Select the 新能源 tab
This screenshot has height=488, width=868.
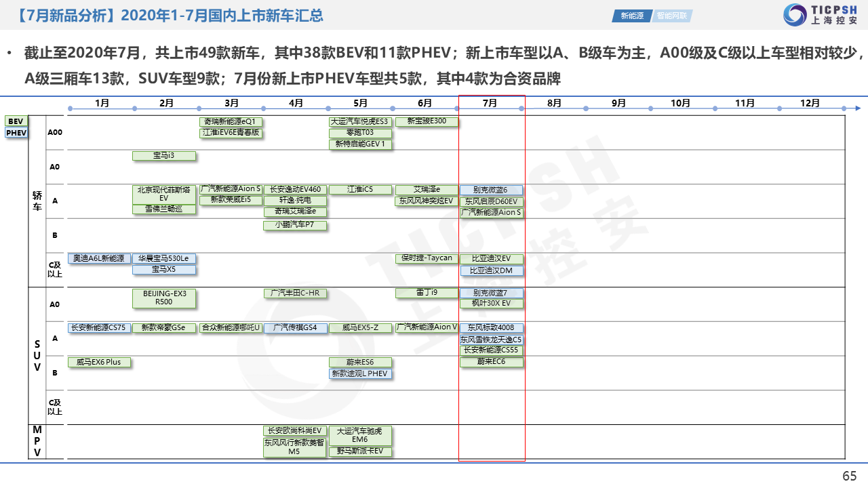point(631,16)
